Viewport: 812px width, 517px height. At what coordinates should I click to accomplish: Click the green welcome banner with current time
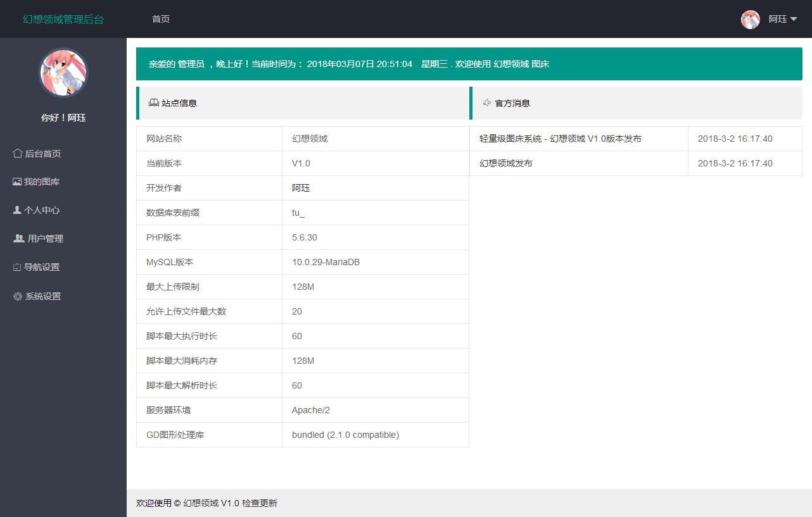point(469,63)
